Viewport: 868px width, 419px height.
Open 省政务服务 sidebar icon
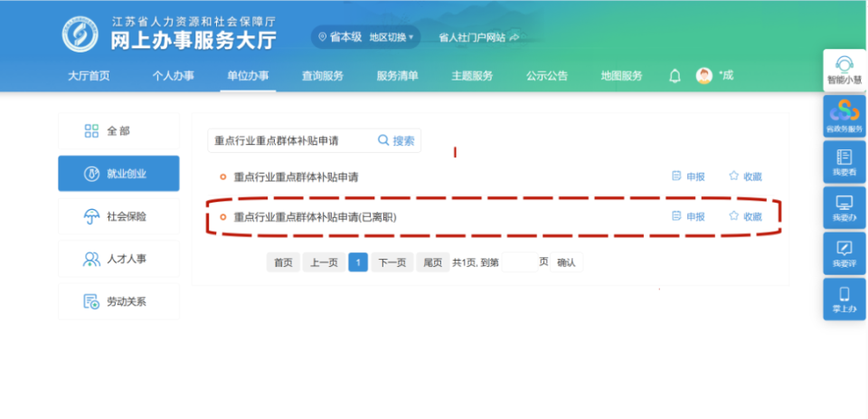(844, 111)
